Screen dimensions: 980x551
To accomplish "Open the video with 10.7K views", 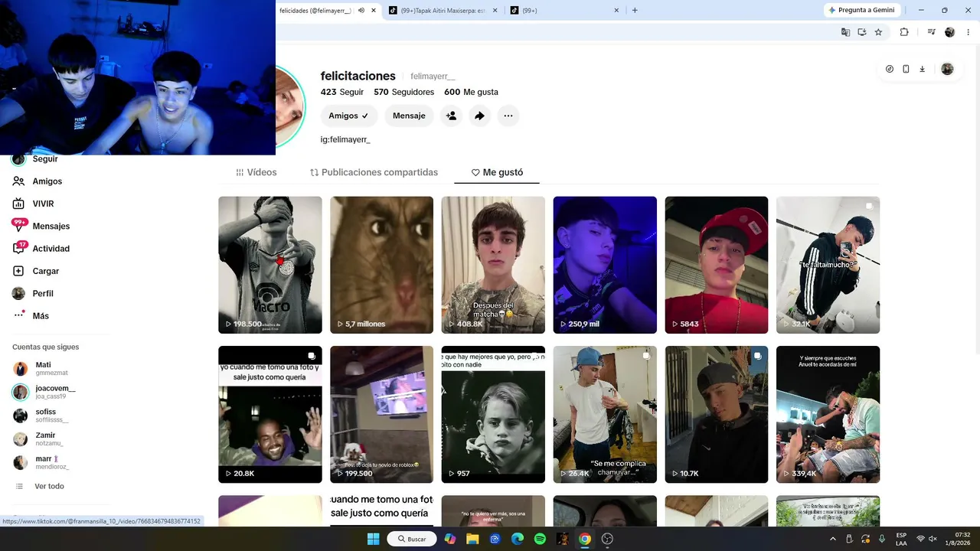I will [717, 414].
